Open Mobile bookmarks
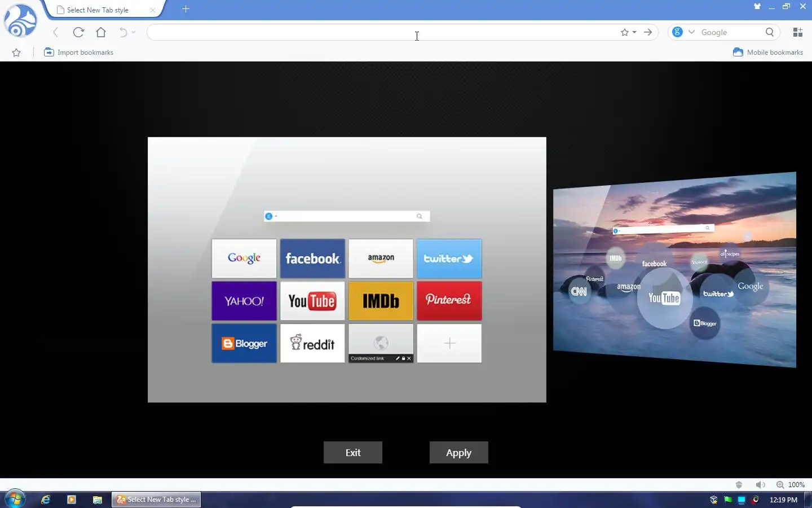 pyautogui.click(x=768, y=52)
